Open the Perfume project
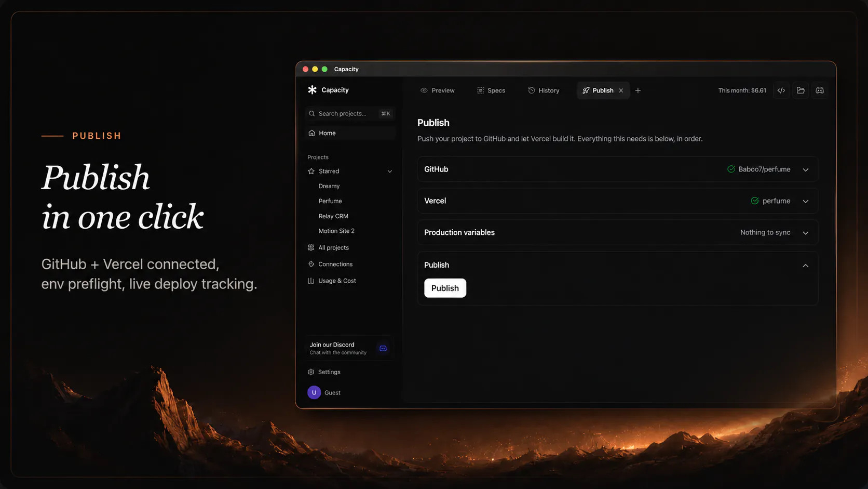 [330, 201]
